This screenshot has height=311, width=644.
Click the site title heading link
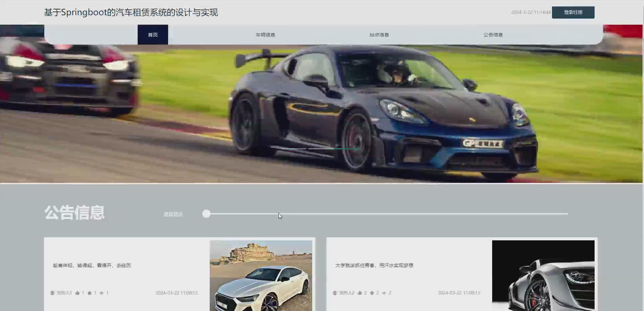point(131,12)
